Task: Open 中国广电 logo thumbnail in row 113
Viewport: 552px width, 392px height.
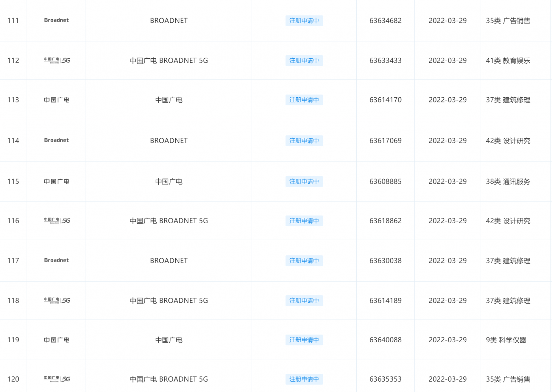Action: coord(56,100)
